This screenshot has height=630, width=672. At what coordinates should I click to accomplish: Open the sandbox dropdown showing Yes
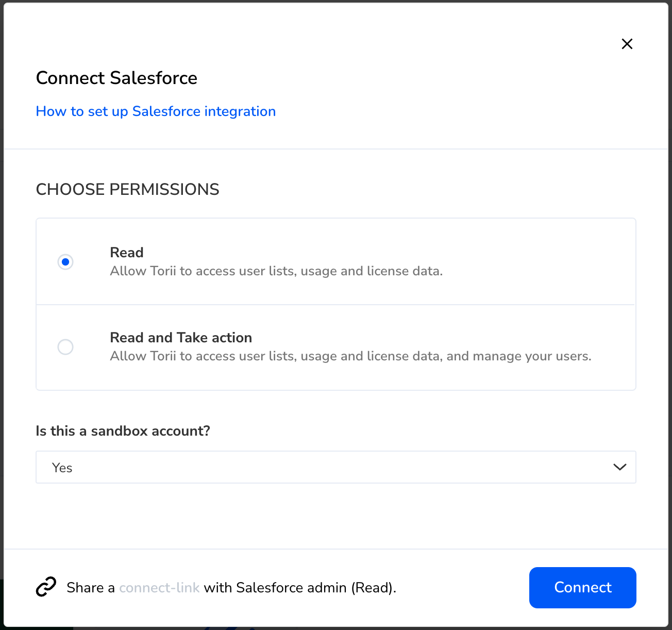click(x=336, y=467)
